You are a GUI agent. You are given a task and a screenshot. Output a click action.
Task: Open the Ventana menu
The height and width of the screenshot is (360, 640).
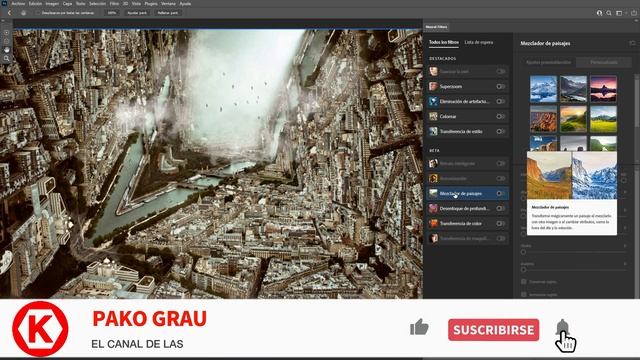[x=169, y=3]
